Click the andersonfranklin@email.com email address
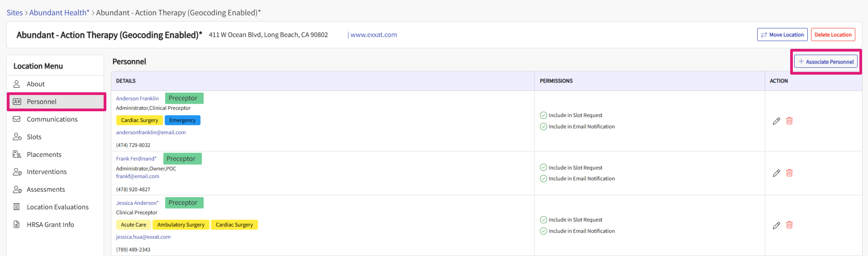 coord(151,133)
